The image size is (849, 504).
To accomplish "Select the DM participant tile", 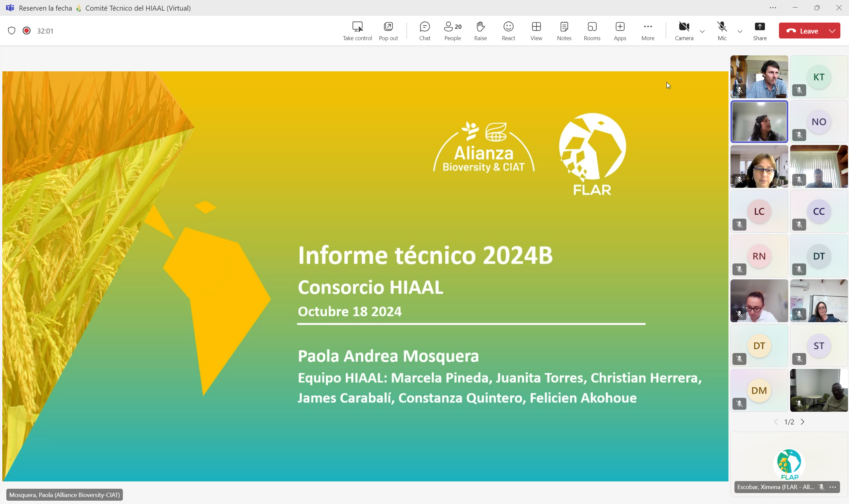I will pos(759,391).
